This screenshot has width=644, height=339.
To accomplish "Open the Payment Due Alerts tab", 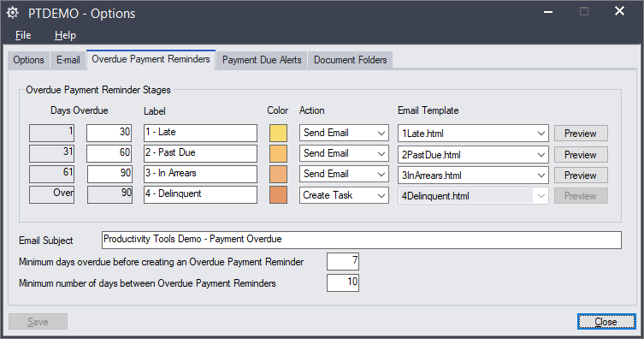I will [262, 60].
